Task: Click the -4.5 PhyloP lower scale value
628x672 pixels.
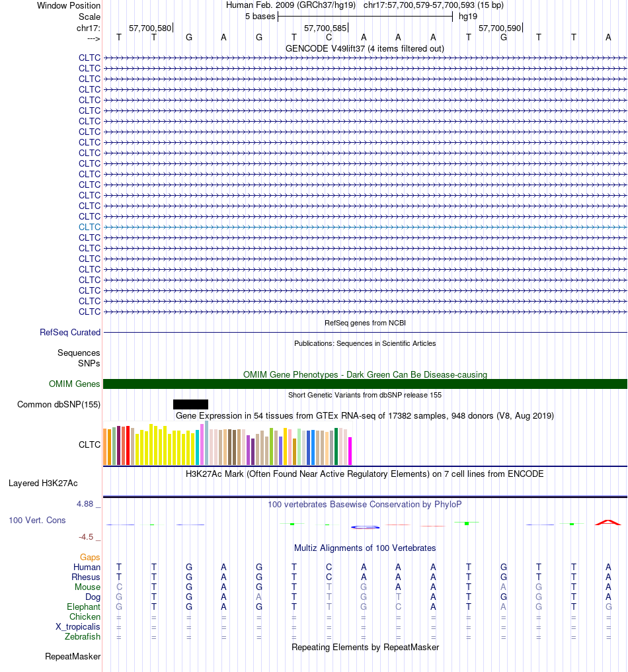Action: pos(86,537)
